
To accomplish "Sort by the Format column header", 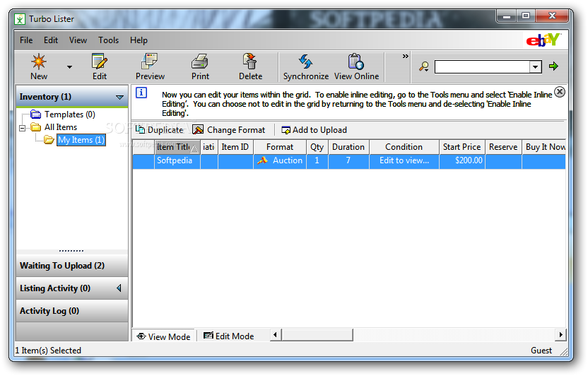I will point(280,147).
